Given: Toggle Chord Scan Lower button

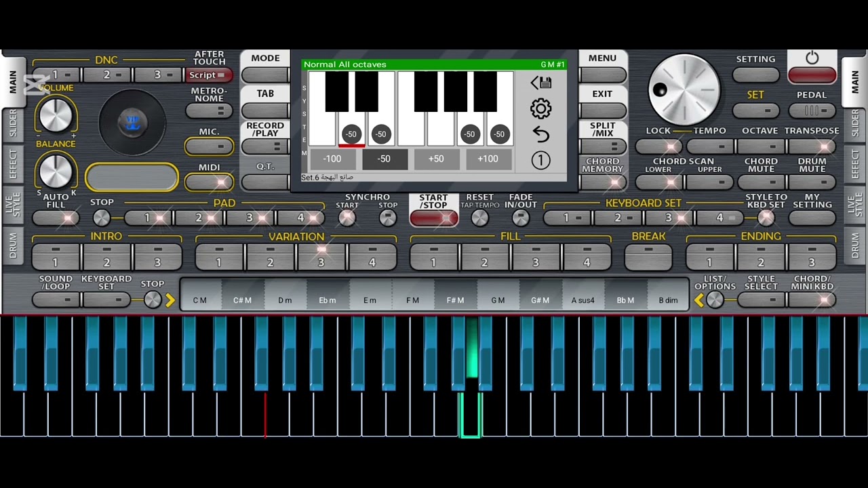Looking at the screenshot, I should point(658,182).
